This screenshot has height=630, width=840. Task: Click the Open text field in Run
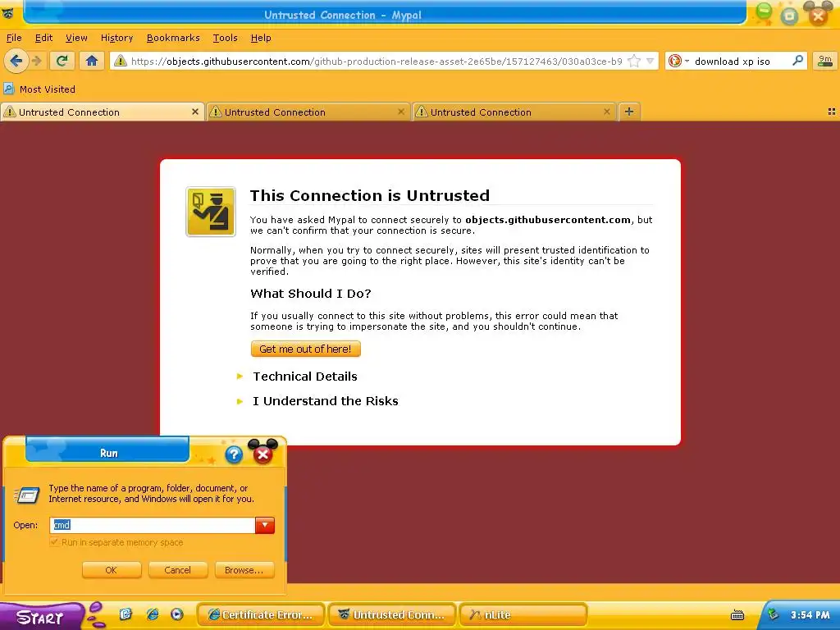click(152, 525)
